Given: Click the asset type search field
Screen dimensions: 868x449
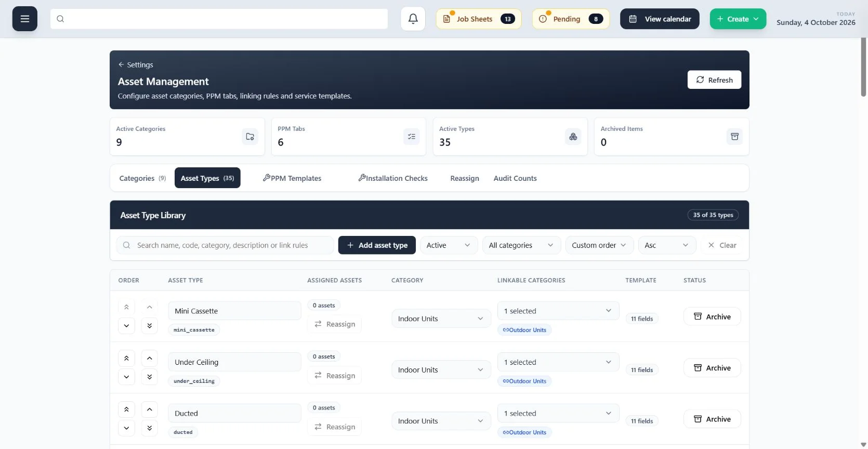Looking at the screenshot, I should 225,245.
